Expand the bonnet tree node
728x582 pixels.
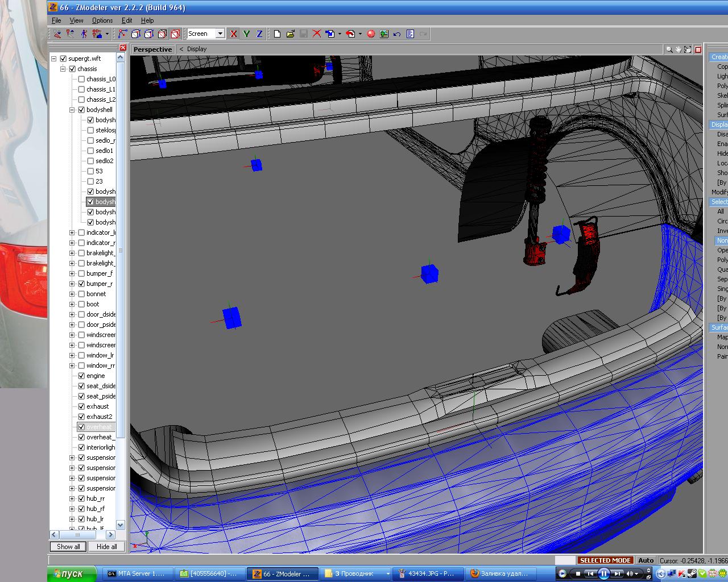72,294
